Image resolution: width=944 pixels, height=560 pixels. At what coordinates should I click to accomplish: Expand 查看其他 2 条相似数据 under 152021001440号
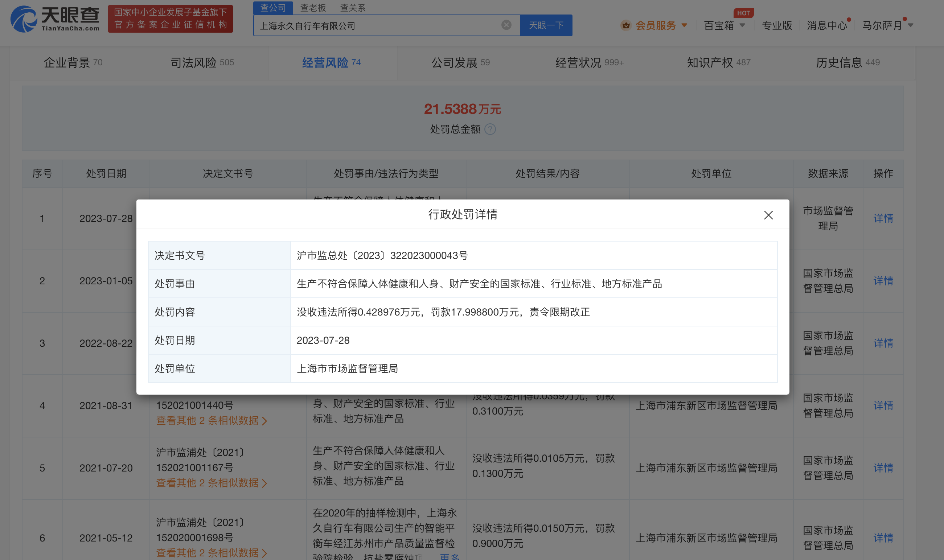pyautogui.click(x=212, y=420)
